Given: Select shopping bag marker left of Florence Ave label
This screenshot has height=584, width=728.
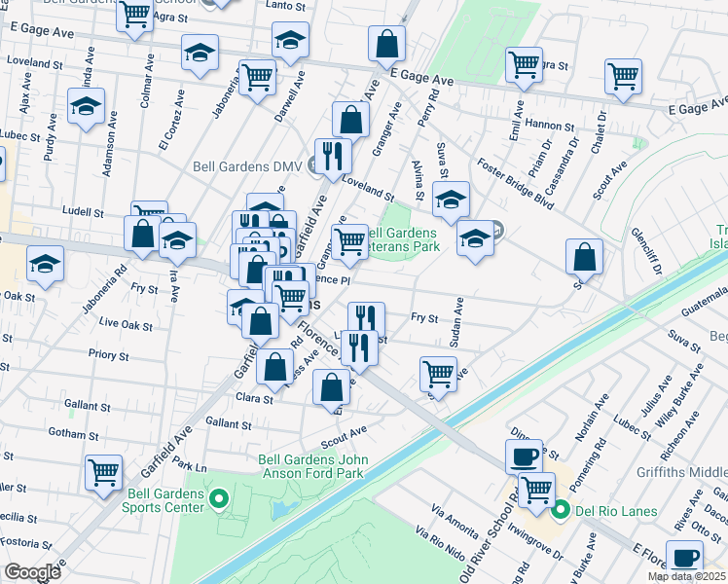Looking at the screenshot, I should [261, 322].
